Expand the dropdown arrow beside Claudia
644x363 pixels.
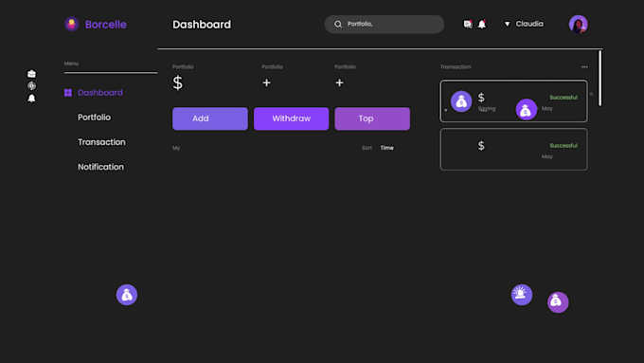507,25
